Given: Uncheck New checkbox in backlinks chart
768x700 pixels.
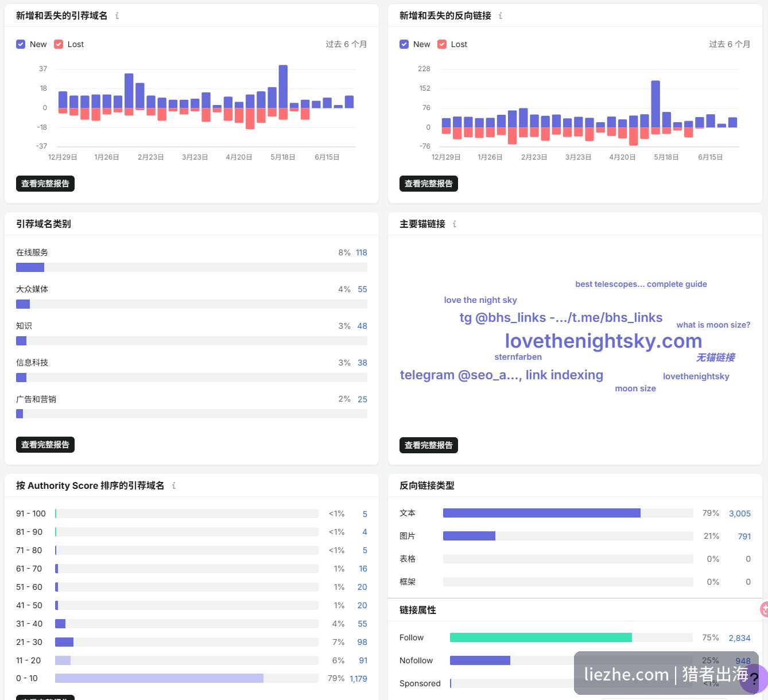Looking at the screenshot, I should click(x=404, y=44).
